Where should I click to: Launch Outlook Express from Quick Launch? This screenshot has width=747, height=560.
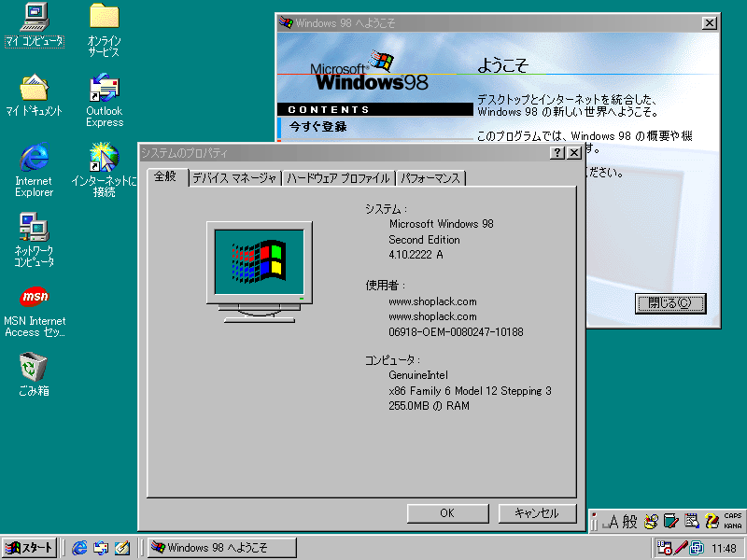pyautogui.click(x=101, y=548)
